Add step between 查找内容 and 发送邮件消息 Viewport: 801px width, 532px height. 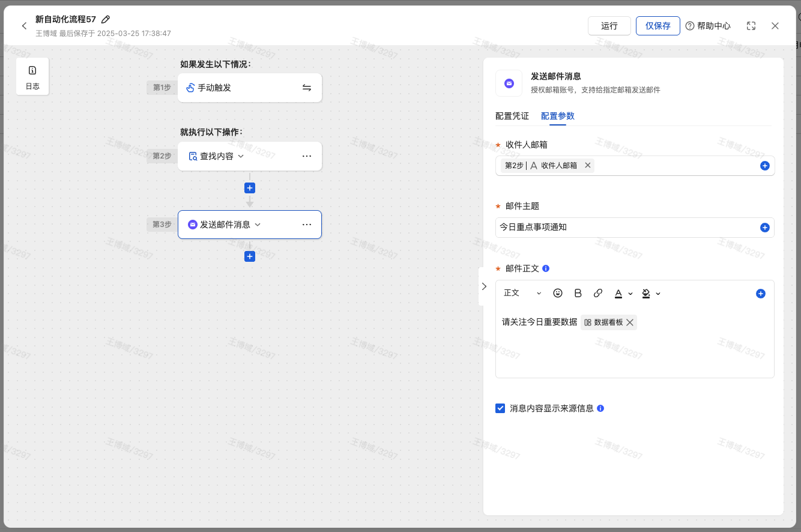[250, 188]
